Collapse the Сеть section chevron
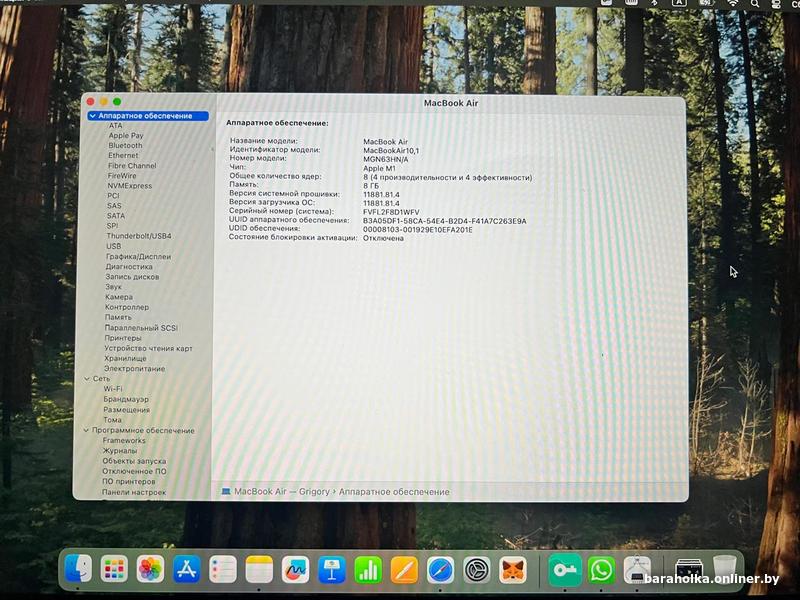Image resolution: width=800 pixels, height=600 pixels. coord(87,379)
